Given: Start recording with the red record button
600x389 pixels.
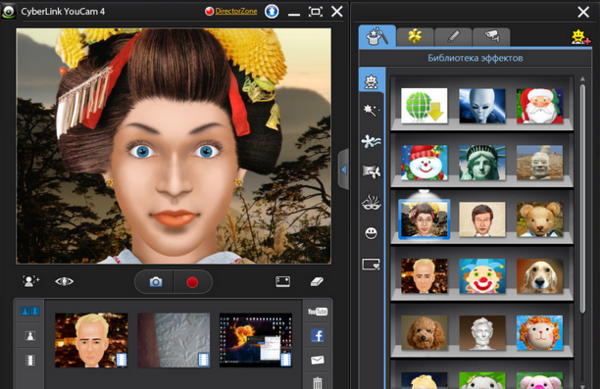Looking at the screenshot, I should 192,282.
